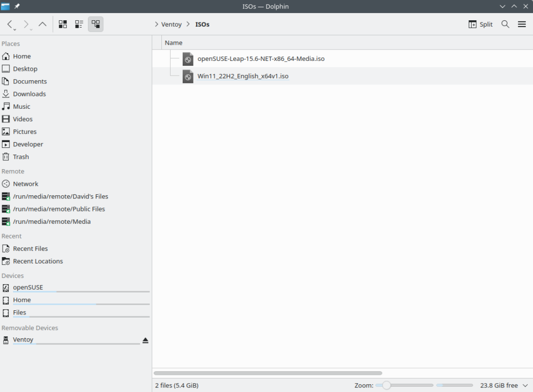Click the Name column header
Image resolution: width=533 pixels, height=392 pixels.
click(173, 43)
